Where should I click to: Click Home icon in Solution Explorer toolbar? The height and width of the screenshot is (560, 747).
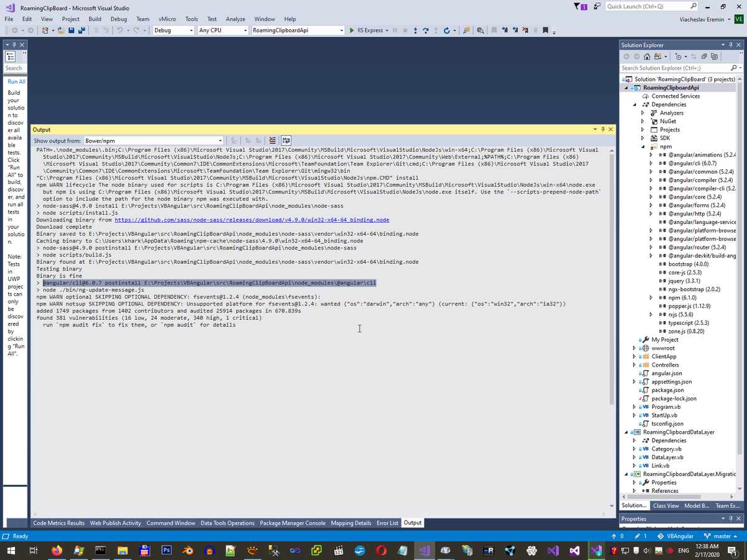click(x=647, y=57)
